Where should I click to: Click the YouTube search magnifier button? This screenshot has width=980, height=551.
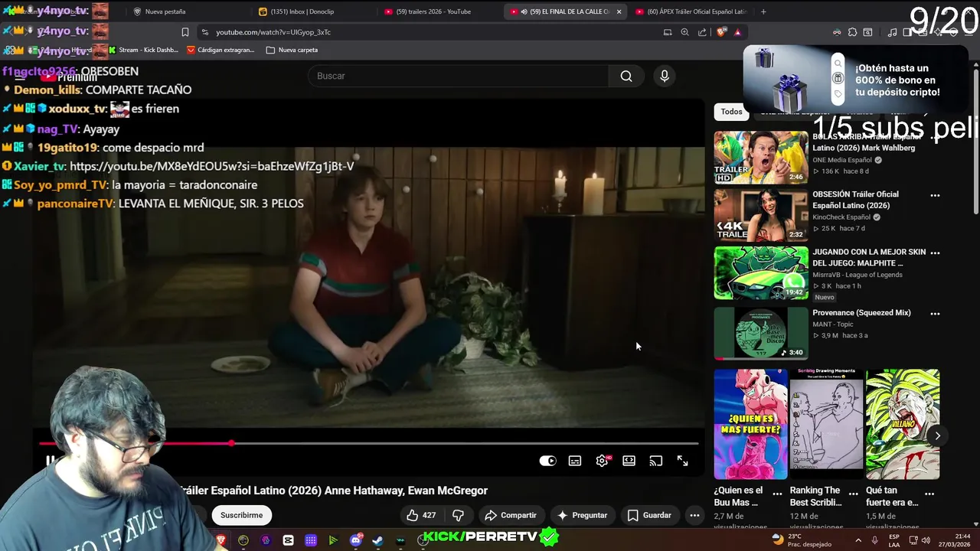coord(626,76)
